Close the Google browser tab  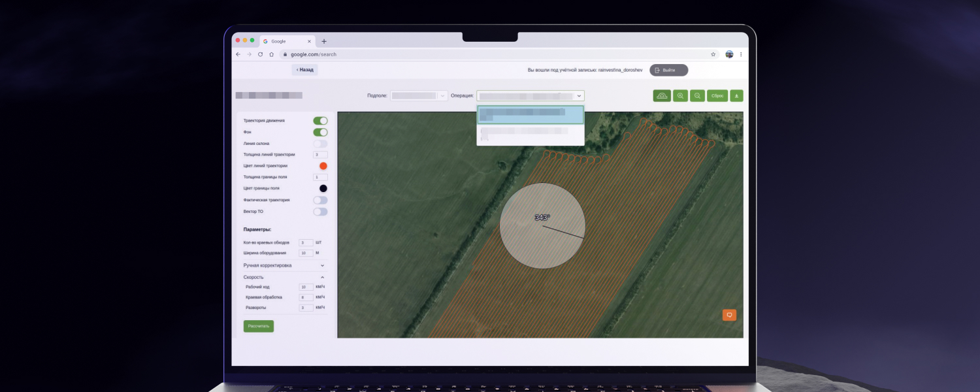pos(310,41)
